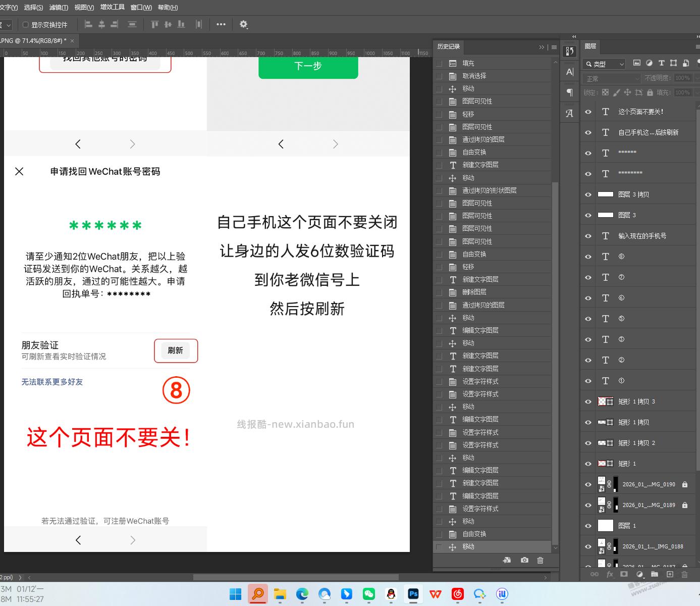Open the 滤镜 menu
700x606 pixels.
pyautogui.click(x=57, y=7)
